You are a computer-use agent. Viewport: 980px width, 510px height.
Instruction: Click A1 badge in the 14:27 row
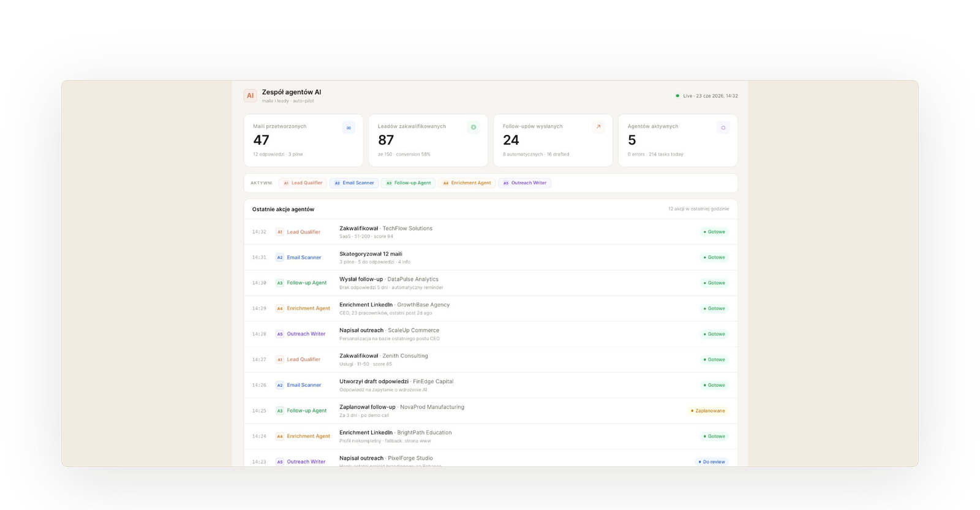(280, 360)
